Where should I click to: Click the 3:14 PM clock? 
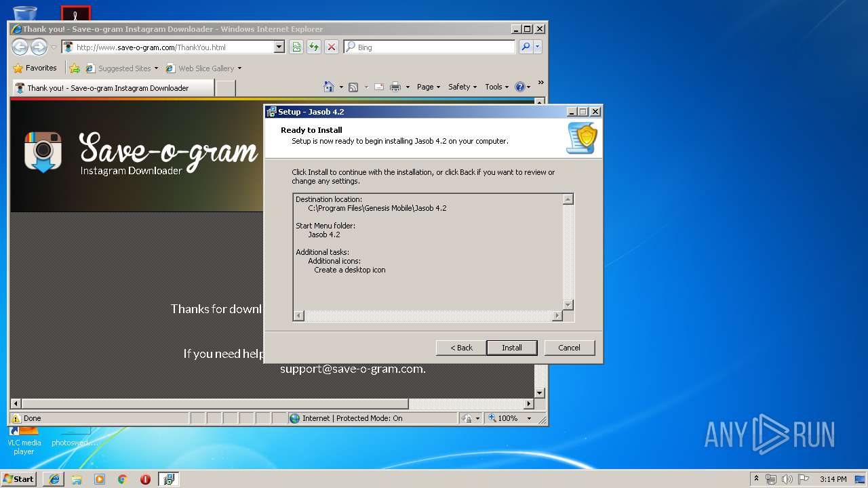coord(833,479)
